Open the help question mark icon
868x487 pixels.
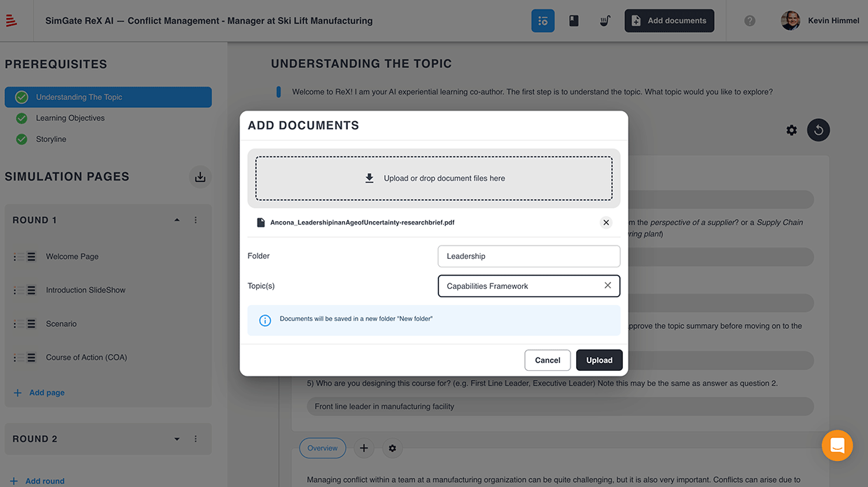750,21
